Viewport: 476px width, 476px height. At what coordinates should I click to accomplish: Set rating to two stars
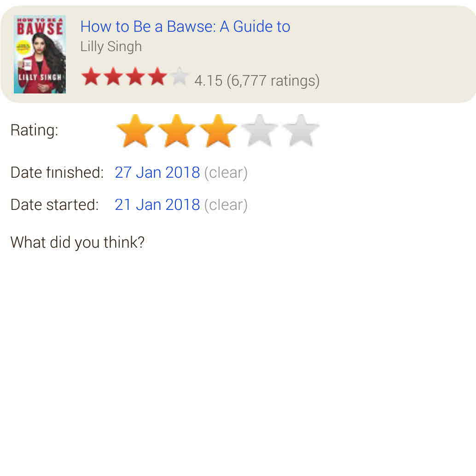click(x=177, y=131)
